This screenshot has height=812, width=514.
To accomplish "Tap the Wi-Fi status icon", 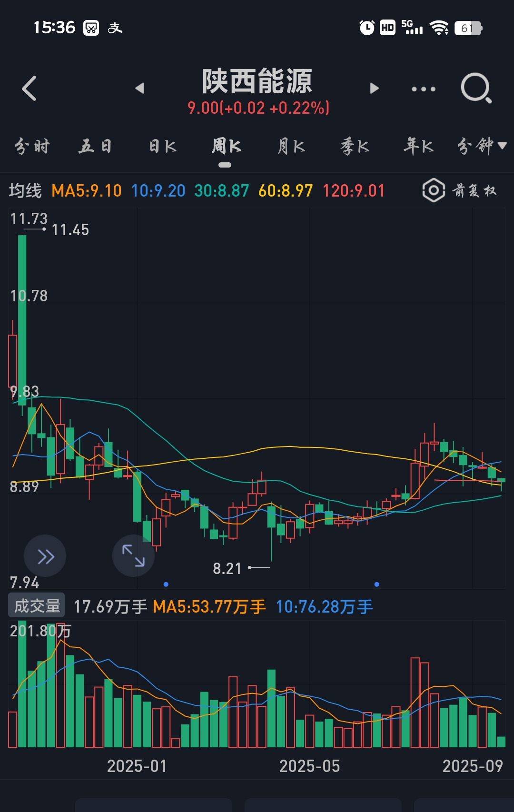I will coord(439,28).
